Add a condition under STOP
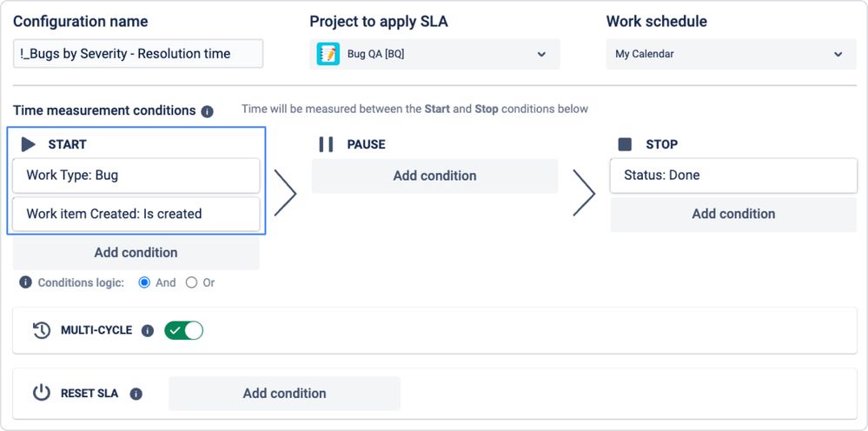The height and width of the screenshot is (431, 868). click(733, 214)
